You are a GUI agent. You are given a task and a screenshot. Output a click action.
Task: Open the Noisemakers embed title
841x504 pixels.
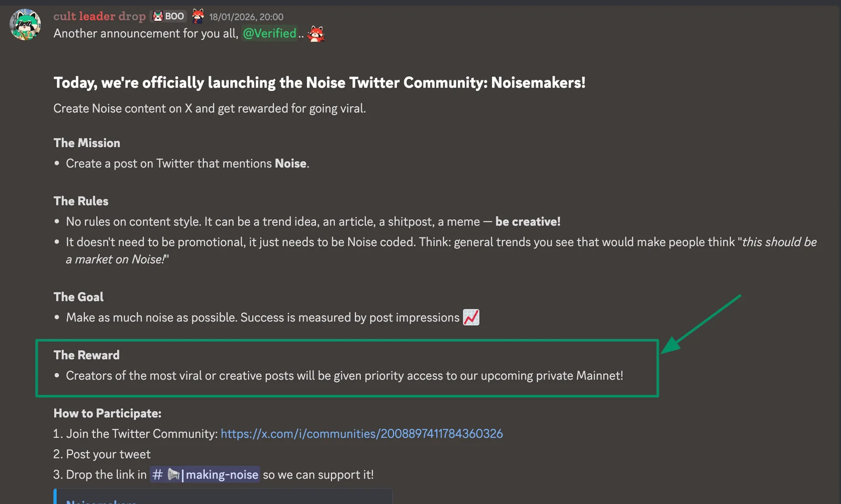pyautogui.click(x=101, y=501)
